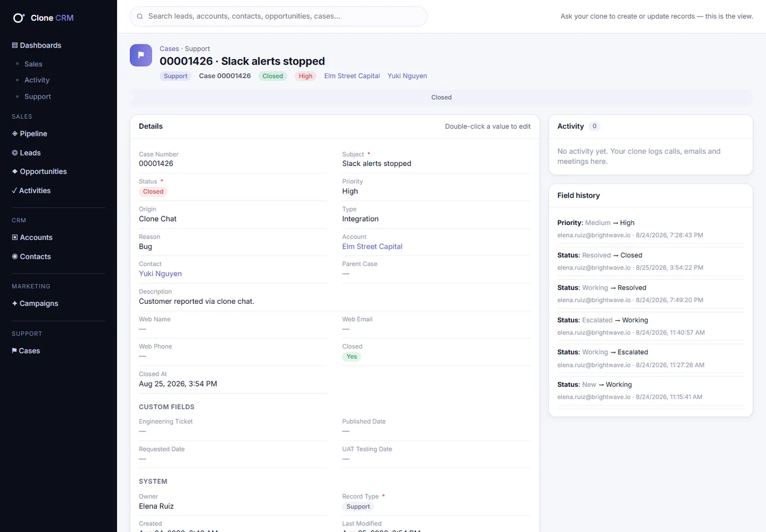Click the Dashboards icon in sidebar

coord(15,45)
